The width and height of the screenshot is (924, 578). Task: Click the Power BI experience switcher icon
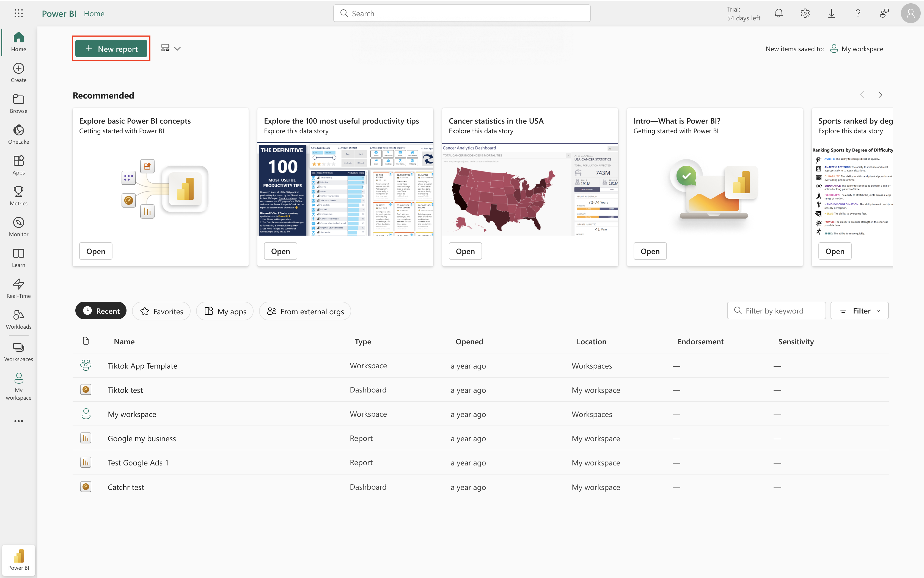[x=18, y=560]
